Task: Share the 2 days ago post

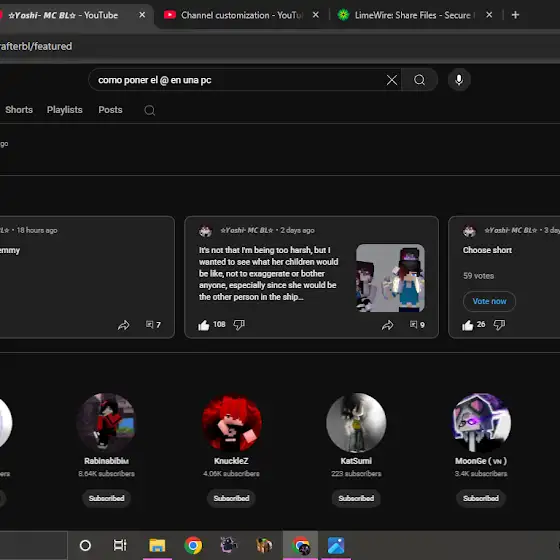Action: tap(388, 325)
